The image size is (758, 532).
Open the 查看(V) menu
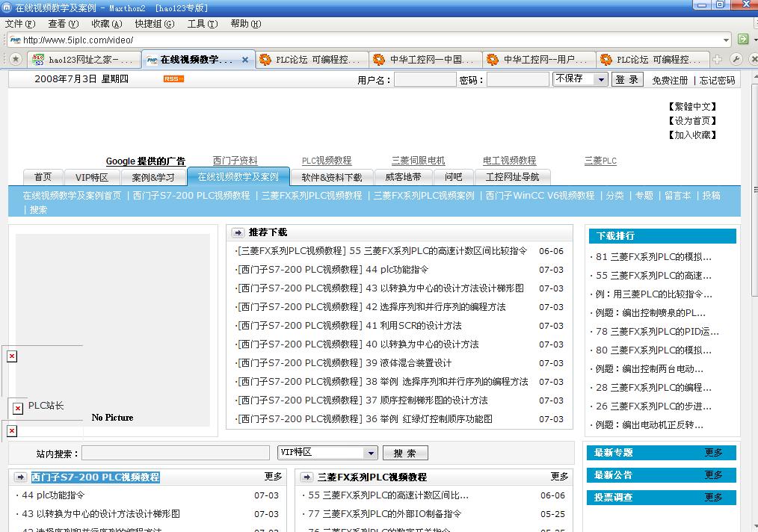pos(64,24)
